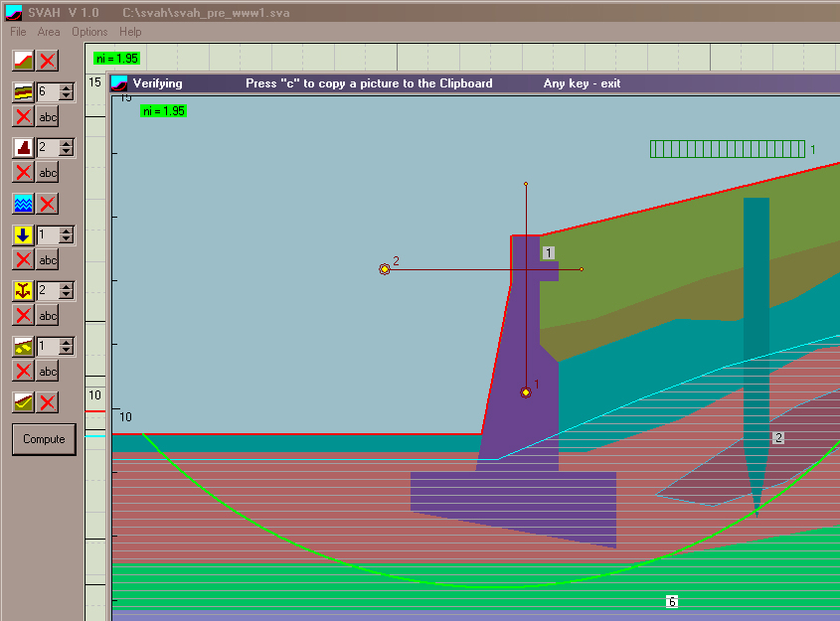This screenshot has height=621, width=840.
Task: Click the 10 axis label inside the Verifying window
Action: (125, 417)
